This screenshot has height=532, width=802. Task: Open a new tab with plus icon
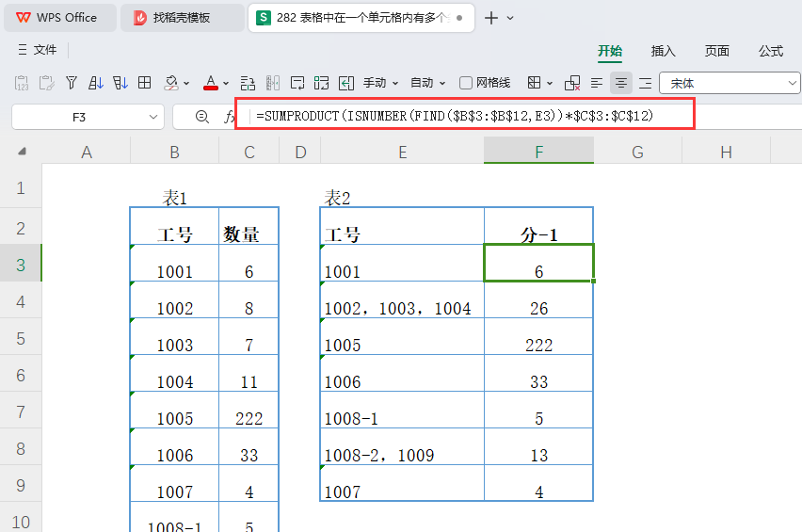tap(491, 18)
